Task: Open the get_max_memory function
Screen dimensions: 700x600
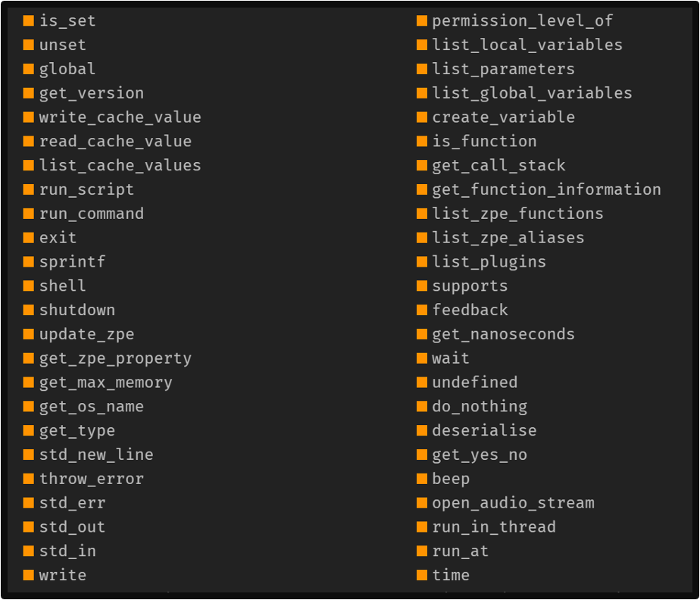Action: (x=106, y=383)
